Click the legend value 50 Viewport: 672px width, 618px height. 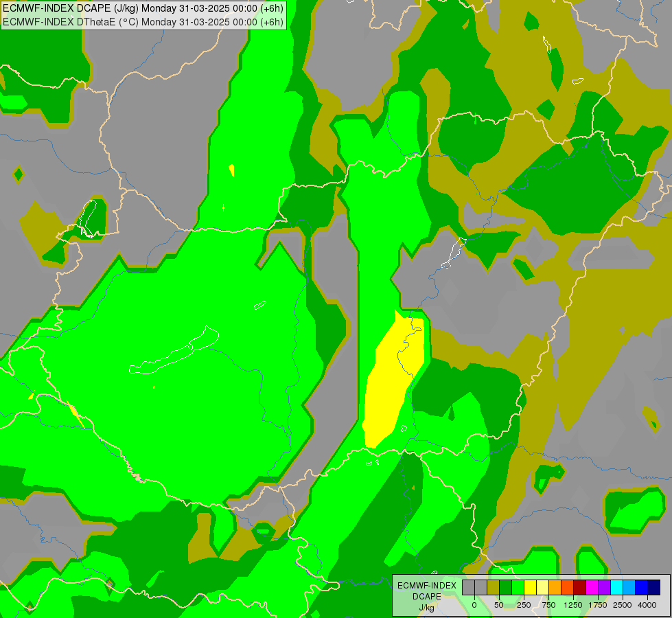(x=499, y=605)
